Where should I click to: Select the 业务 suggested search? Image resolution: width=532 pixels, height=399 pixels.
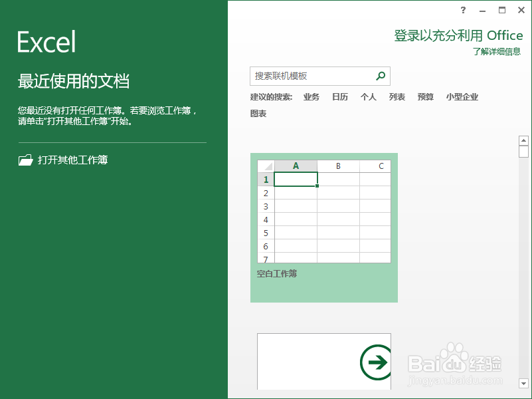pos(311,96)
